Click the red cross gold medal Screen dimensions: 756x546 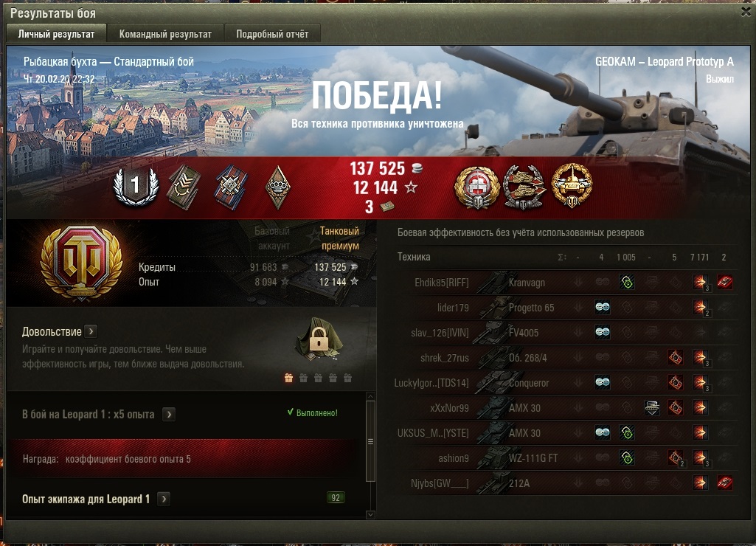tap(477, 187)
